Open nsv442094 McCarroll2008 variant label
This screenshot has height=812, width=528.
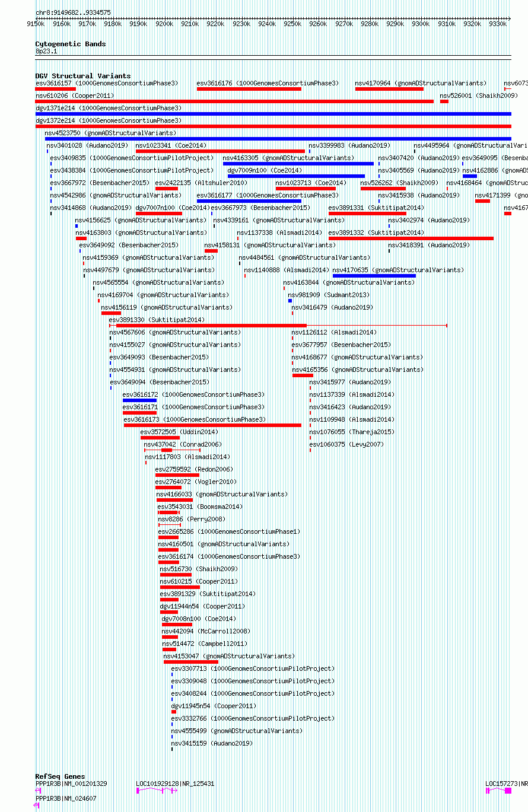point(206,631)
